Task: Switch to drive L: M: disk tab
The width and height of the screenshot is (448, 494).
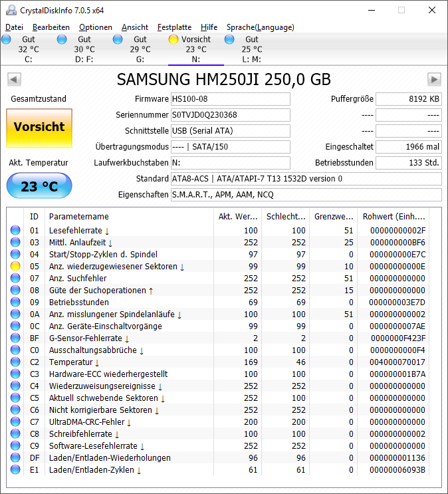Action: click(251, 49)
